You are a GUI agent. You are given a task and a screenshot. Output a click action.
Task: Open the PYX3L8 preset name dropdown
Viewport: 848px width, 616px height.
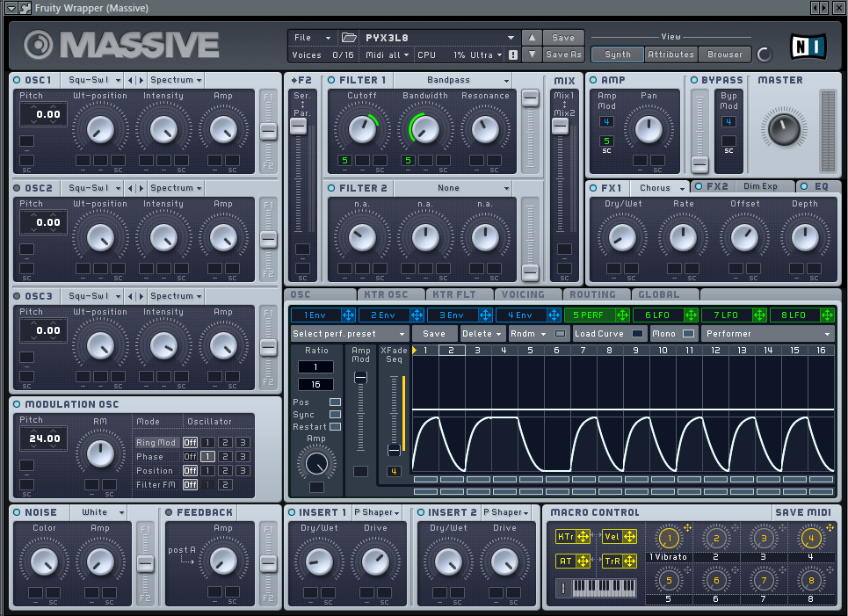coord(438,37)
